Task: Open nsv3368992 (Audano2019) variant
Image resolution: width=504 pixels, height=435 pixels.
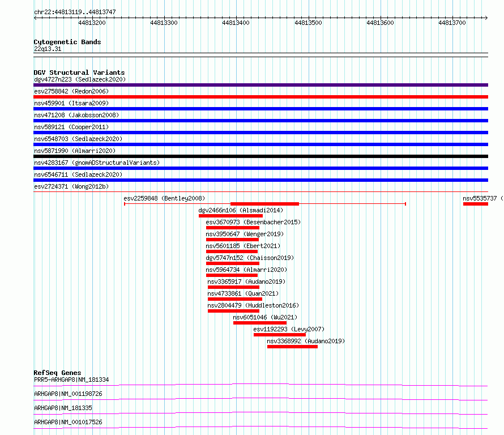Action: [306, 341]
